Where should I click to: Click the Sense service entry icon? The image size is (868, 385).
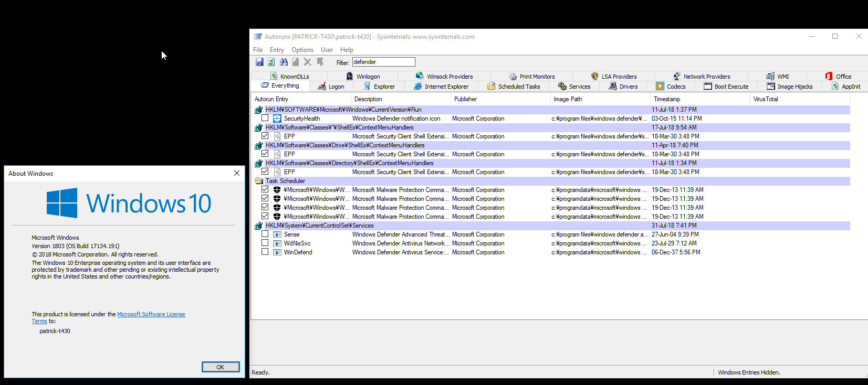click(x=277, y=234)
